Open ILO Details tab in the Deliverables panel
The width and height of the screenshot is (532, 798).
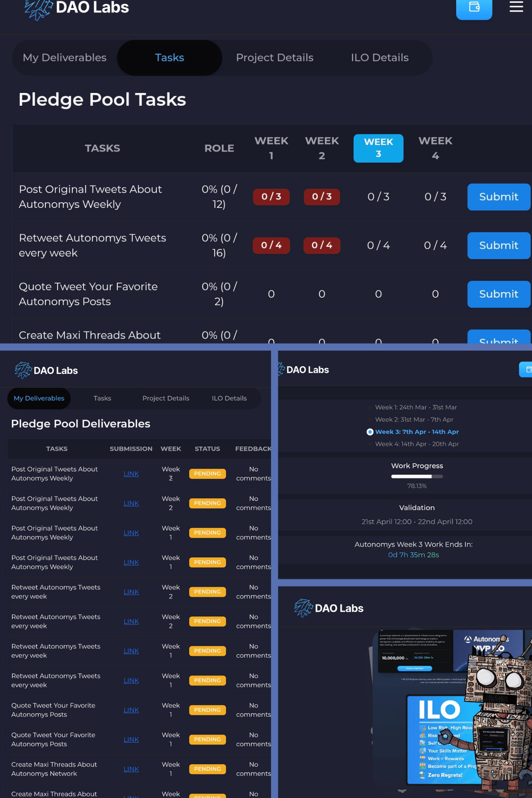point(229,398)
